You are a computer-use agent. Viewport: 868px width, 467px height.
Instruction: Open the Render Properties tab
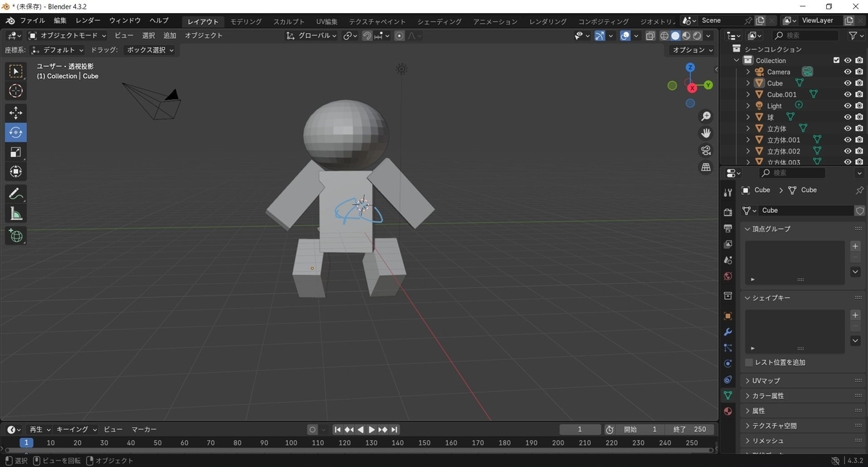click(728, 211)
